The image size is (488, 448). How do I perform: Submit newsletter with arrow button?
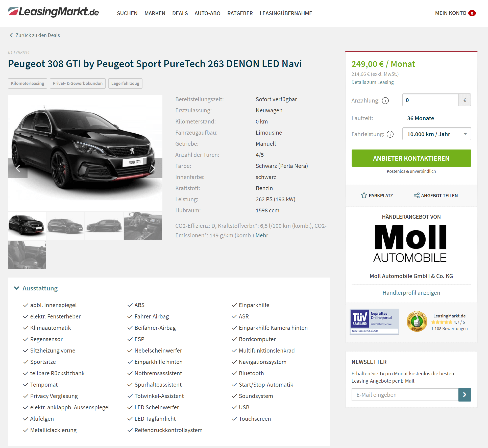click(465, 395)
